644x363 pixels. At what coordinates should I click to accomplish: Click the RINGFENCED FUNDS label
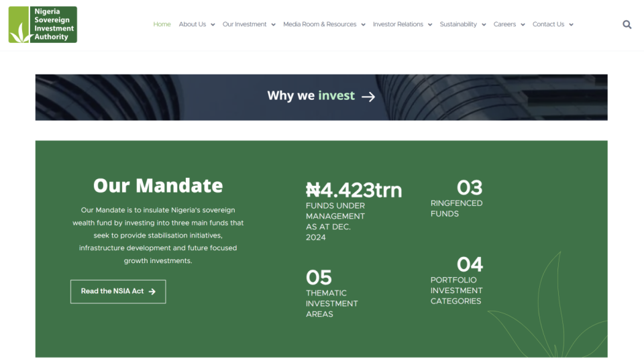pyautogui.click(x=456, y=209)
